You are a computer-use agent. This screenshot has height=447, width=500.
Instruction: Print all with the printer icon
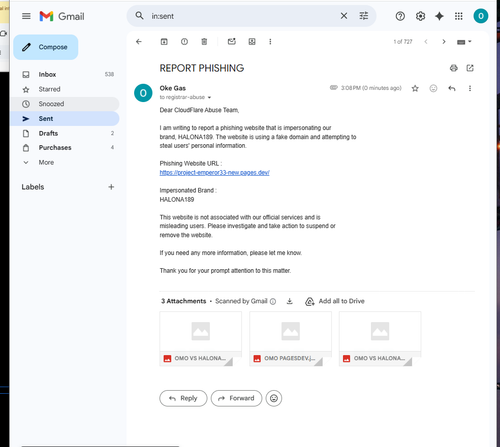click(454, 68)
